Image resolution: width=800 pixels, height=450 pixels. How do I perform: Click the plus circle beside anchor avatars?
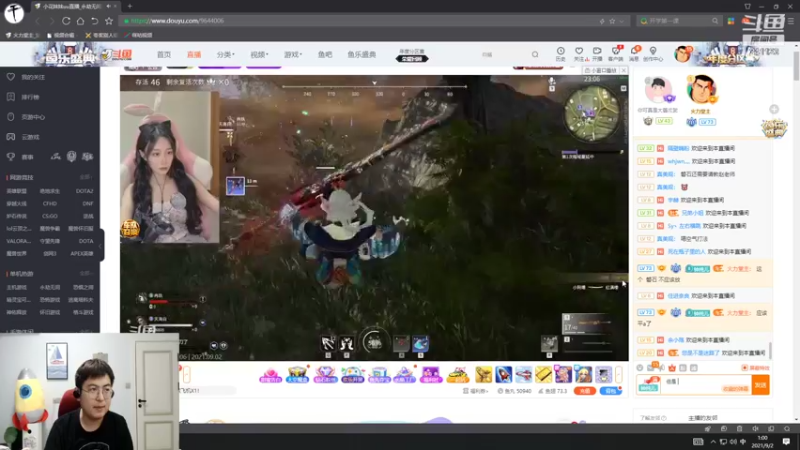pos(774,109)
